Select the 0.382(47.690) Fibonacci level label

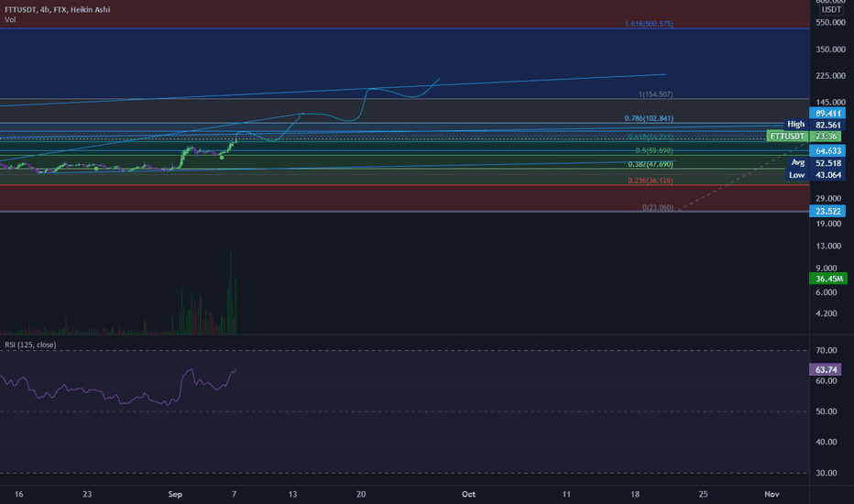651,164
